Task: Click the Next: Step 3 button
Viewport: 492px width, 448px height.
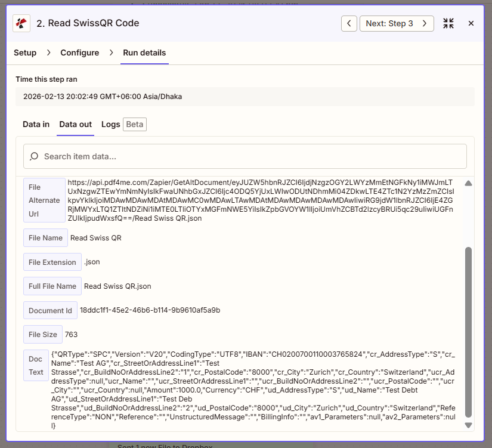Action: pos(397,23)
